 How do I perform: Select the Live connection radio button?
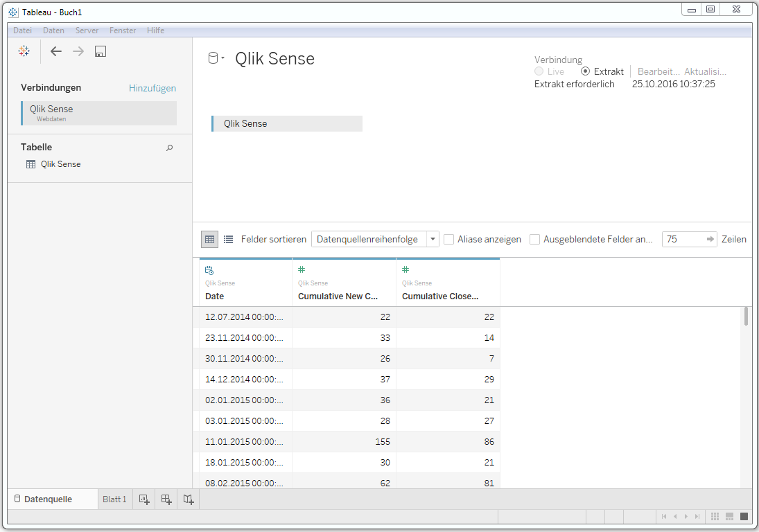[539, 71]
